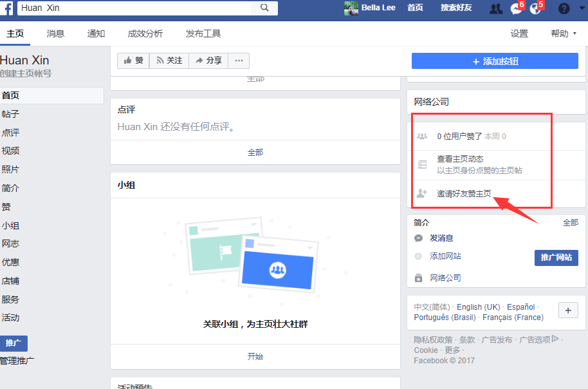Click the Messenger icon beside 发消息
Screen dimensions: 588x389
click(x=419, y=238)
